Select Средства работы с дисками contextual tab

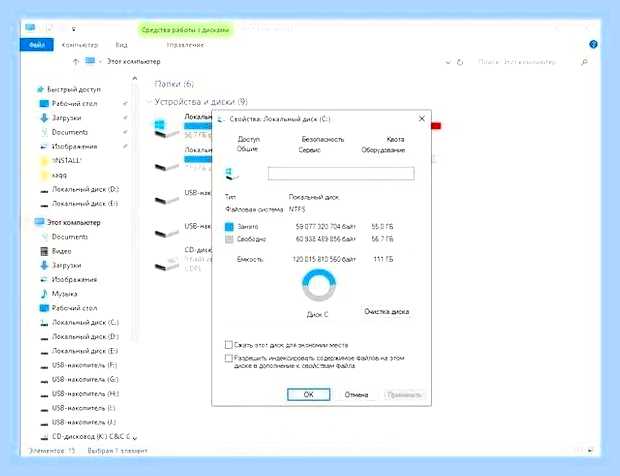click(185, 30)
